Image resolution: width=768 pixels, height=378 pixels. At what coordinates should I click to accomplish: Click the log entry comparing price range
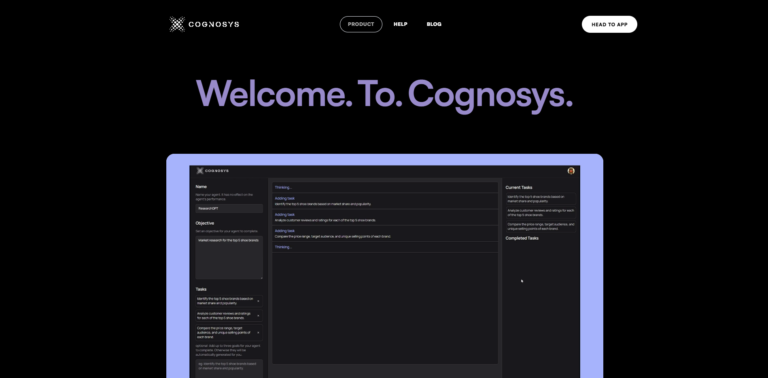tap(385, 234)
